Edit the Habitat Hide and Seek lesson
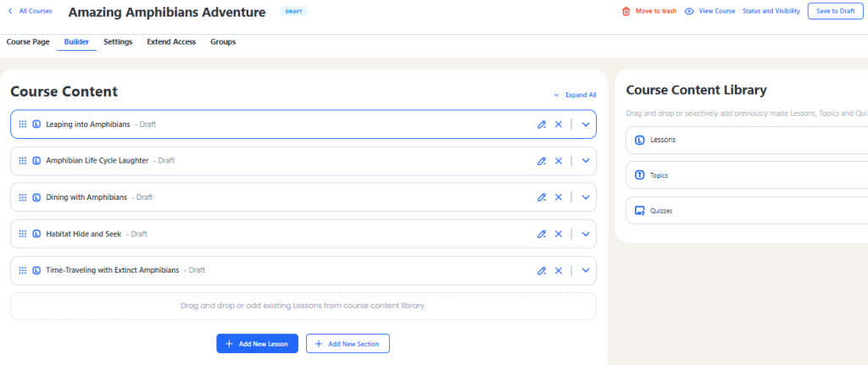The width and height of the screenshot is (868, 365). coord(542,234)
